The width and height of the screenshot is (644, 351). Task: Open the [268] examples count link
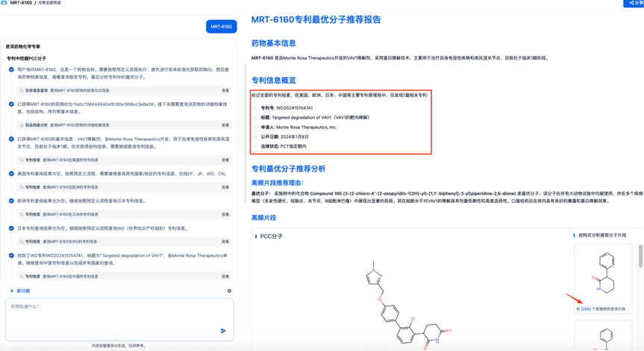pos(586,309)
